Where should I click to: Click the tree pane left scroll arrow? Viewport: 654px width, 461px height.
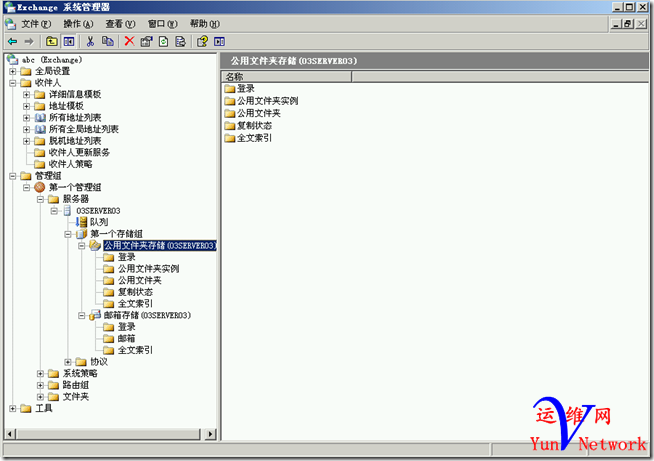(x=10, y=434)
